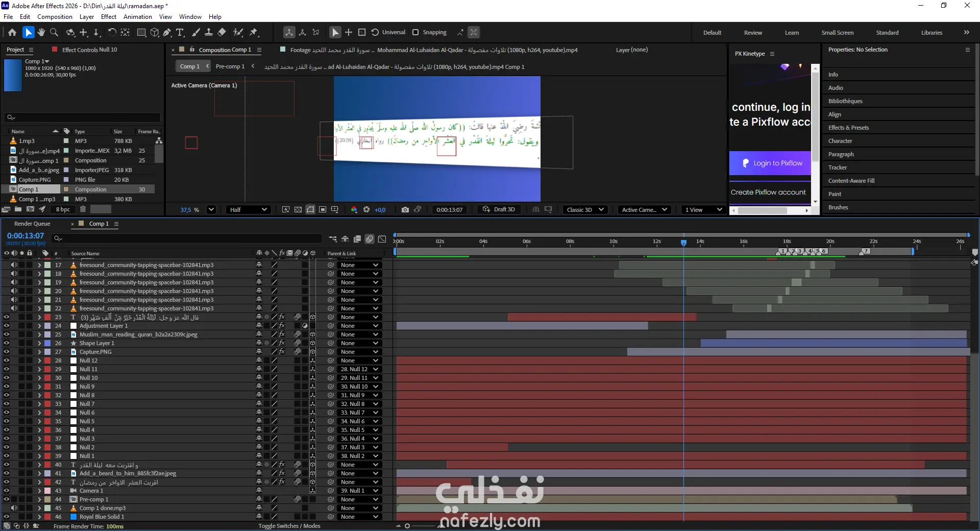Enable Frame Blending for the timeline
980x531 pixels.
click(357, 238)
